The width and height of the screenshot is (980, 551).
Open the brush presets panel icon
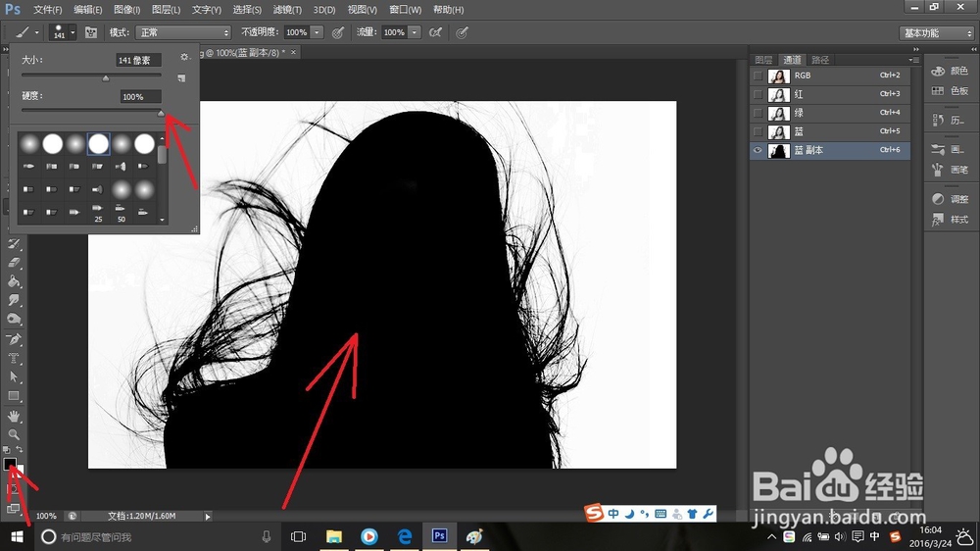[x=950, y=149]
